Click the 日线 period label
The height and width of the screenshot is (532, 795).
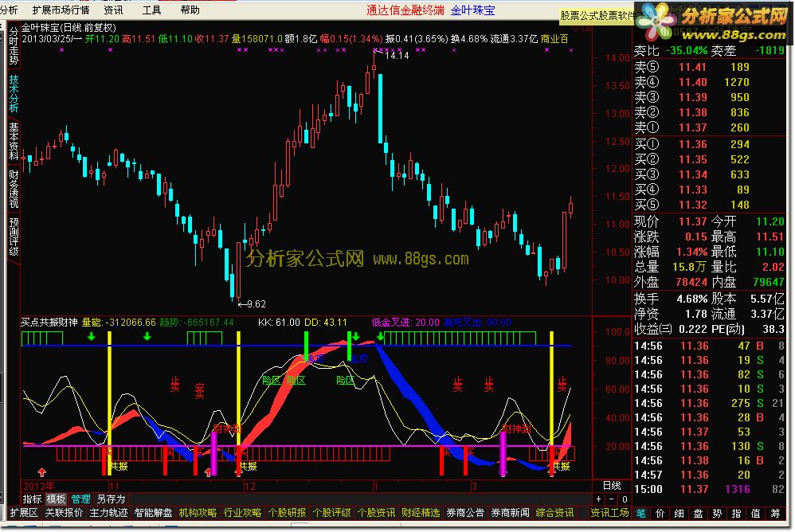pyautogui.click(x=612, y=485)
